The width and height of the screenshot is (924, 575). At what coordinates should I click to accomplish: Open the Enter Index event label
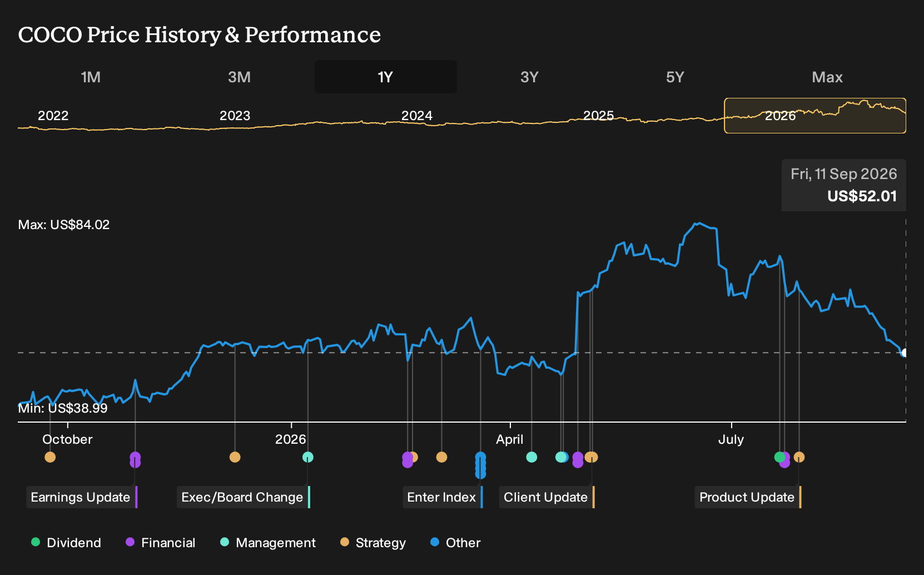[443, 497]
